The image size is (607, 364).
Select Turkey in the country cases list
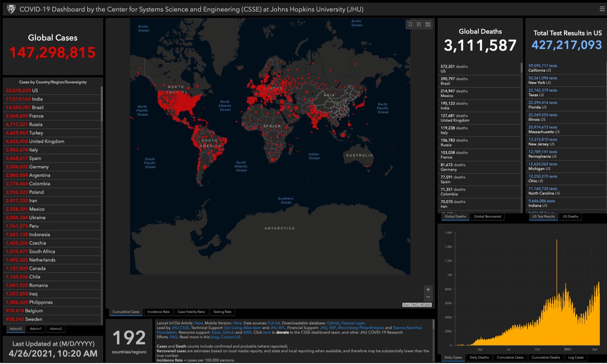click(x=53, y=133)
